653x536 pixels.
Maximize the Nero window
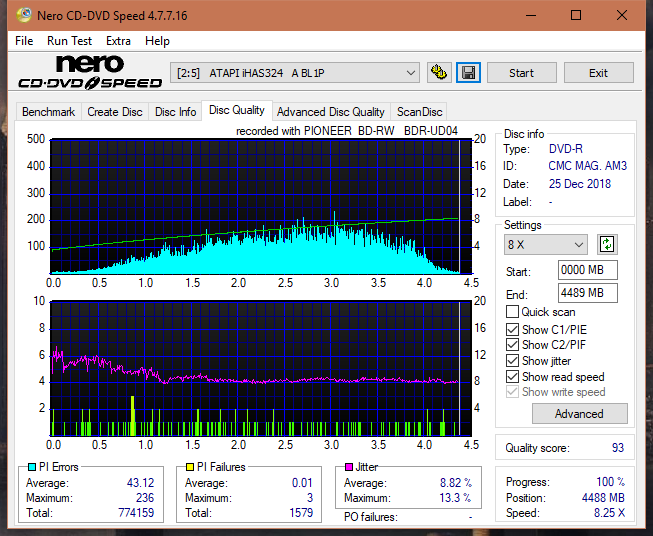576,15
